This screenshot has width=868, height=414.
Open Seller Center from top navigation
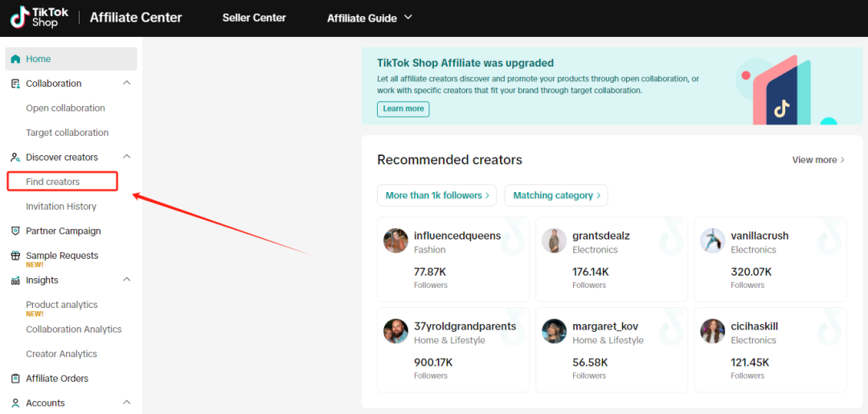(254, 18)
